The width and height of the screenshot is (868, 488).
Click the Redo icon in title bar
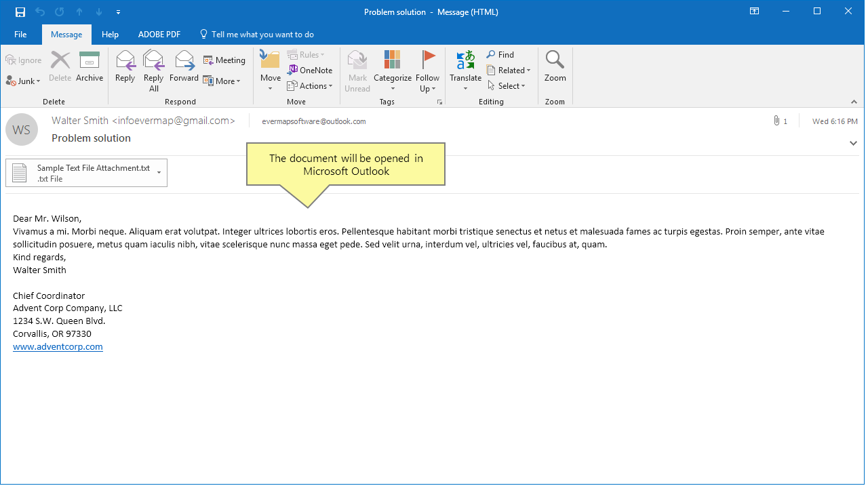click(59, 12)
